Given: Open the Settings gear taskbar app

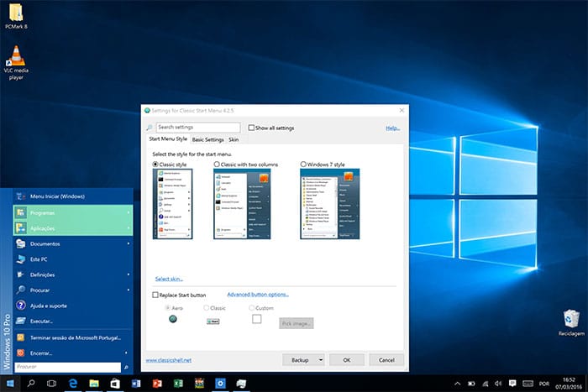Looking at the screenshot, I should point(220,383).
